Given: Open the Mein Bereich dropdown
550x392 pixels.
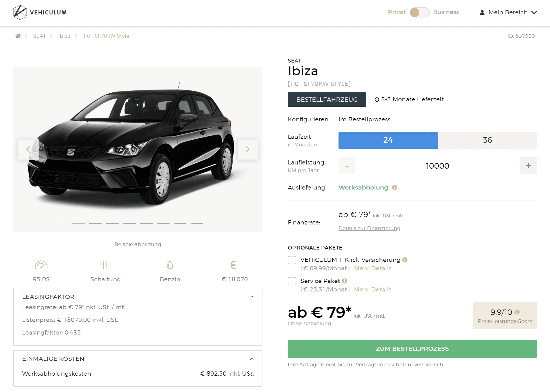Looking at the screenshot, I should point(509,12).
